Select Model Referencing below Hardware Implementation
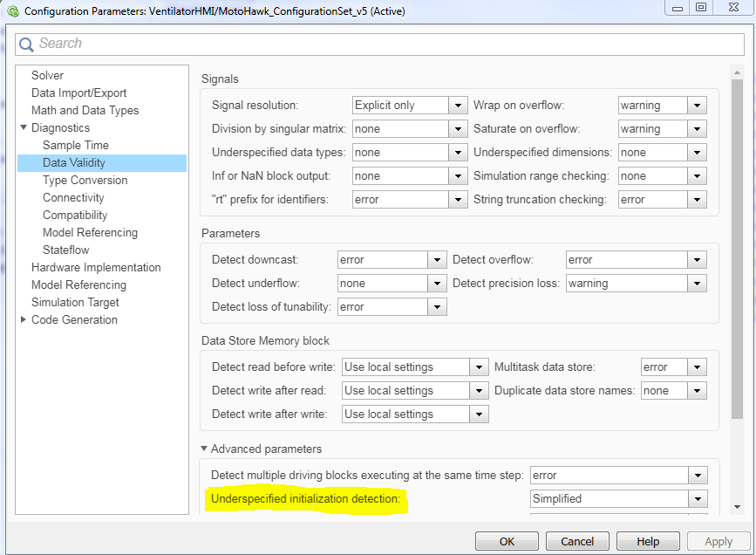This screenshot has width=756, height=555. [78, 284]
